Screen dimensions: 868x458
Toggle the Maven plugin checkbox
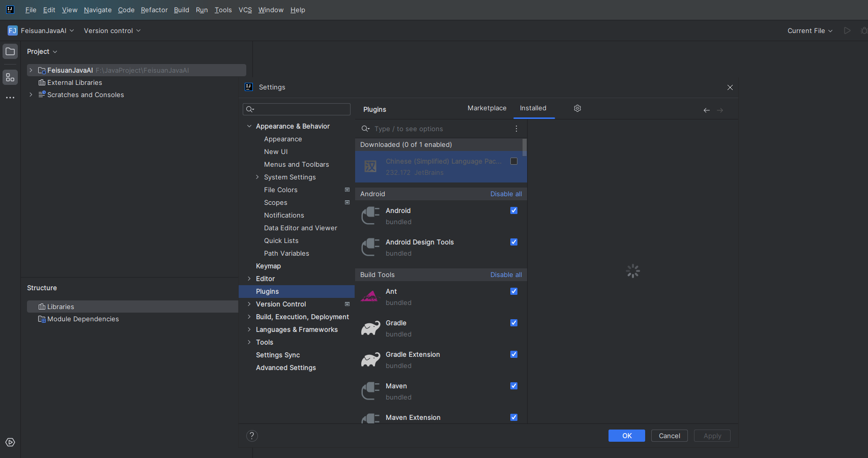pos(514,386)
